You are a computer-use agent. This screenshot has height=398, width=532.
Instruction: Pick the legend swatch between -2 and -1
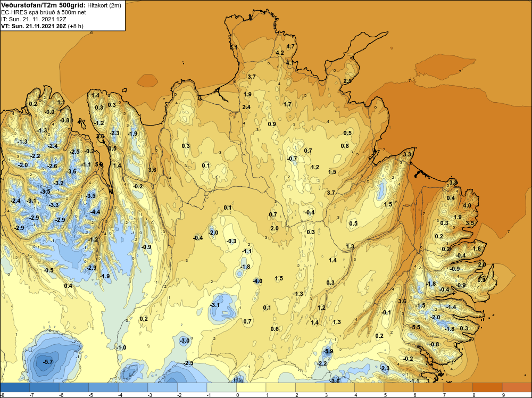click(192, 387)
